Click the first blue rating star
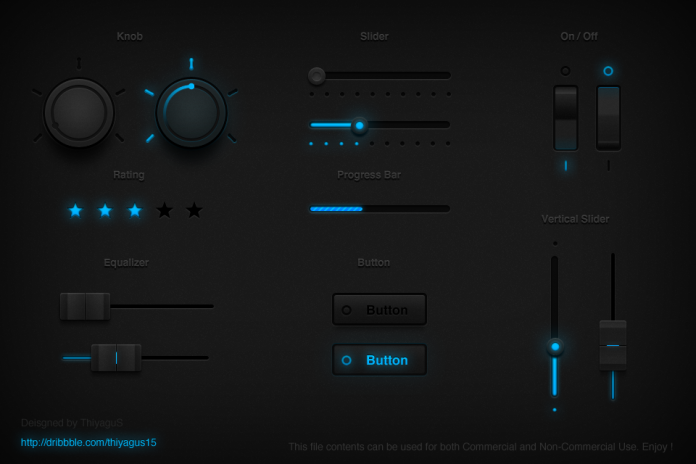Screen dimensions: 696x464 [x=75, y=210]
